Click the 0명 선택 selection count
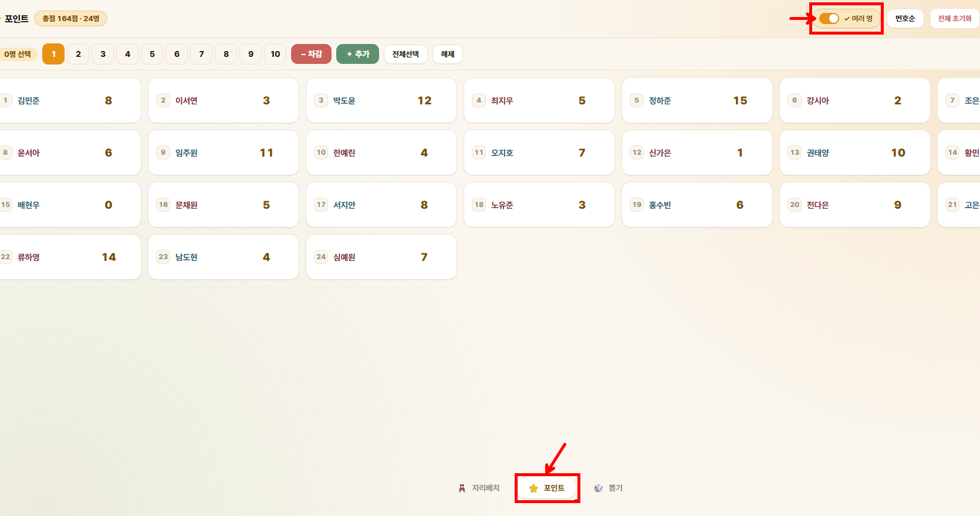The width and height of the screenshot is (980, 516). [x=18, y=54]
